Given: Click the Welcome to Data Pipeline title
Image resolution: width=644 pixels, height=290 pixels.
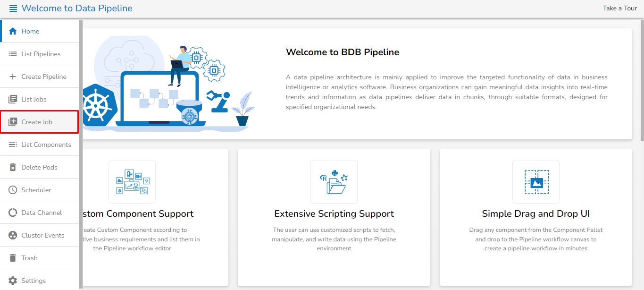Looking at the screenshot, I should (77, 8).
